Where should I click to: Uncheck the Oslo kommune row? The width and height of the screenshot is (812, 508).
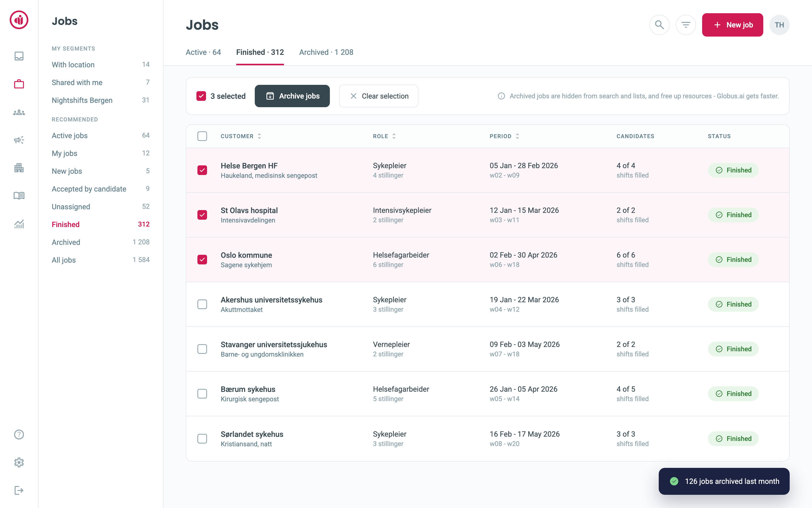(x=202, y=259)
